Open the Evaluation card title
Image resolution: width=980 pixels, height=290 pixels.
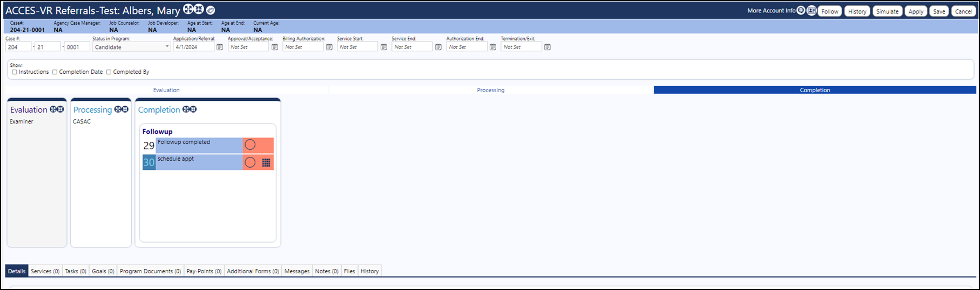tap(29, 110)
